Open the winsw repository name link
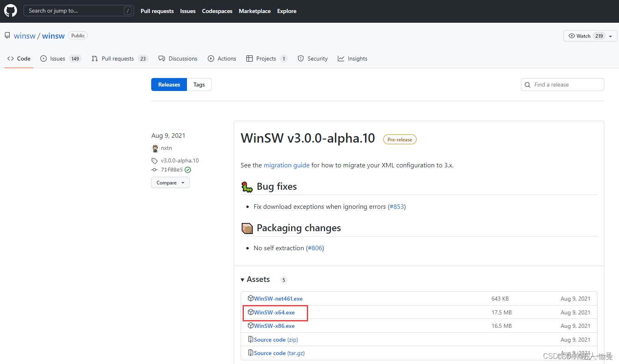 click(53, 36)
